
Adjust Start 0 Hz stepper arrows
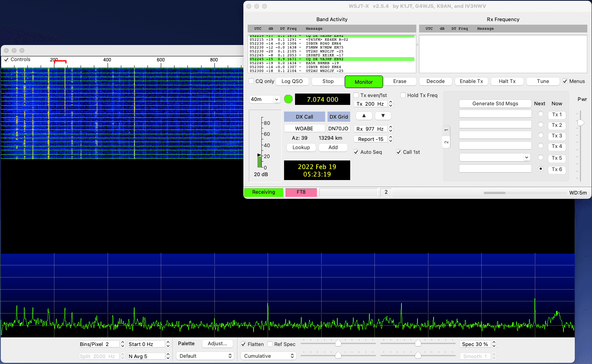tap(168, 344)
